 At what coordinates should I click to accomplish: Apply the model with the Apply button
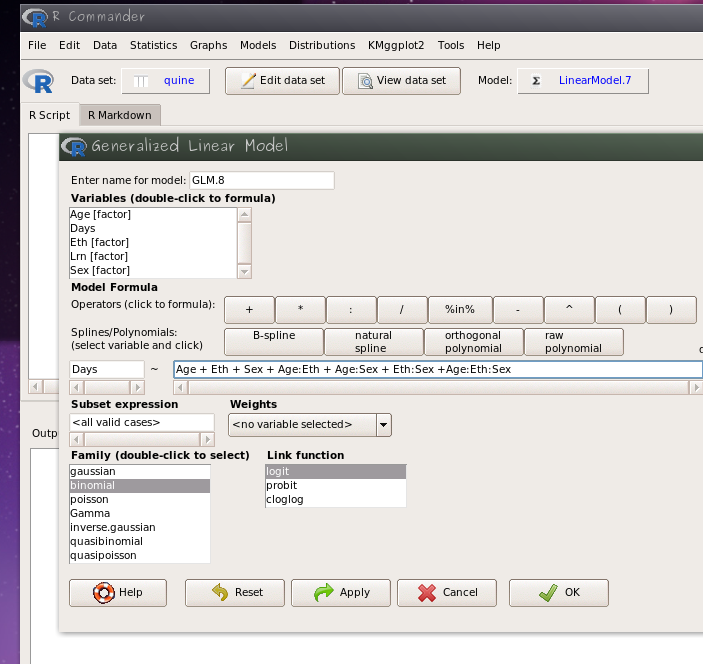click(341, 592)
